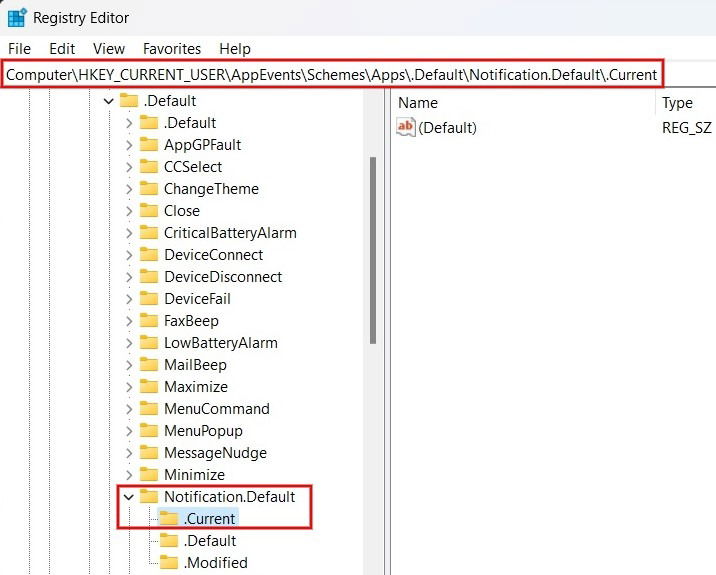Click the Registry Editor app icon
The image size is (716, 575).
point(17,18)
